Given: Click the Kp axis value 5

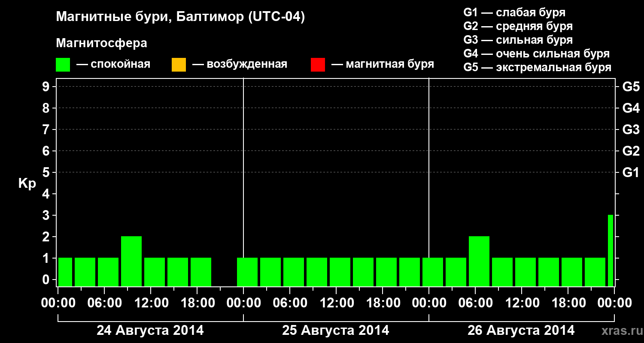Looking at the screenshot, I should 47,172.
